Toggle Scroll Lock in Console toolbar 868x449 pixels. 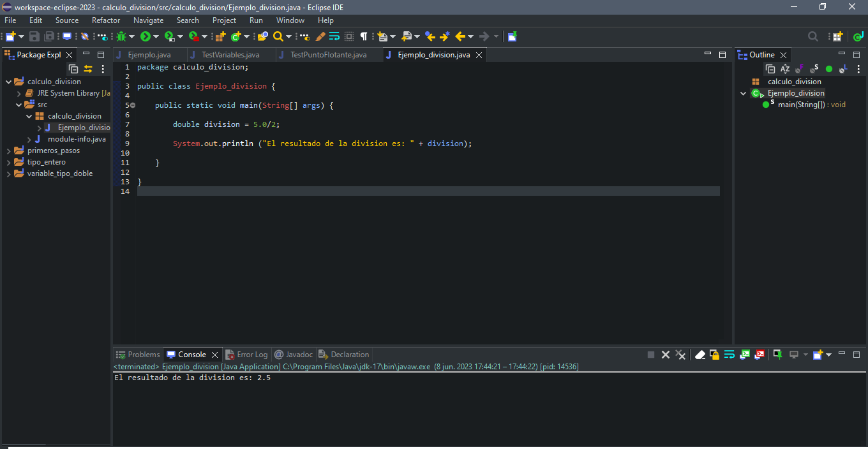[x=714, y=355]
